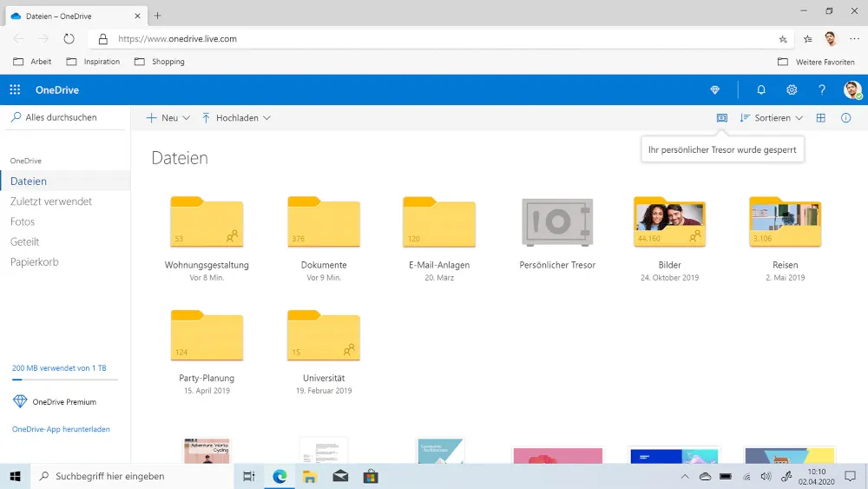Open the Sortieren sort dropdown

pyautogui.click(x=771, y=118)
